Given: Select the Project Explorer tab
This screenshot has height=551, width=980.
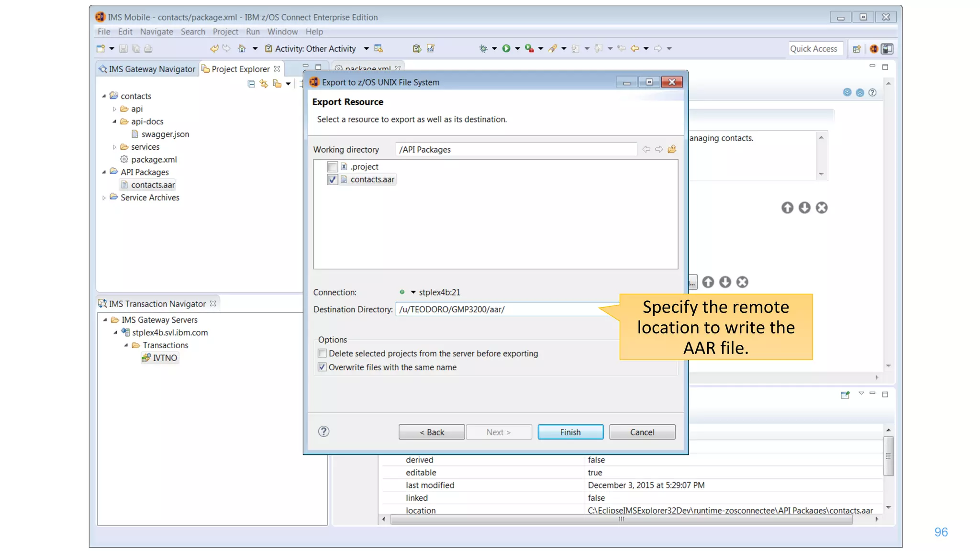Looking at the screenshot, I should point(241,69).
